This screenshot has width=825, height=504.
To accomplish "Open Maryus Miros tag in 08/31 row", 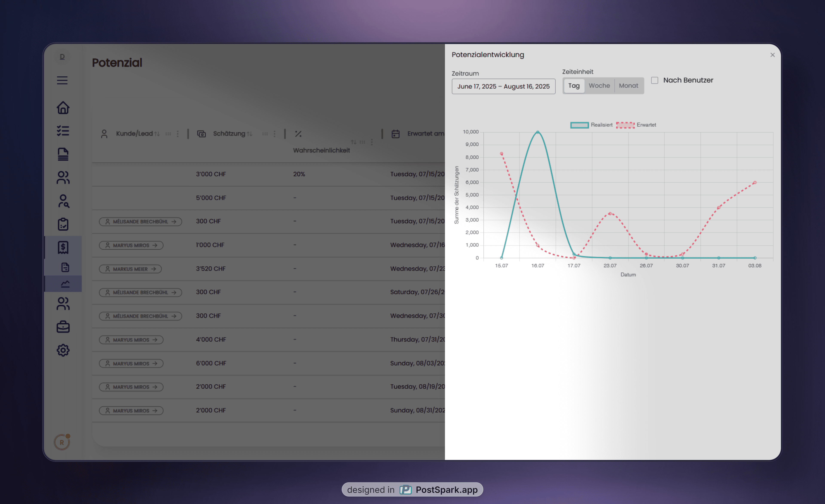I will (x=131, y=411).
